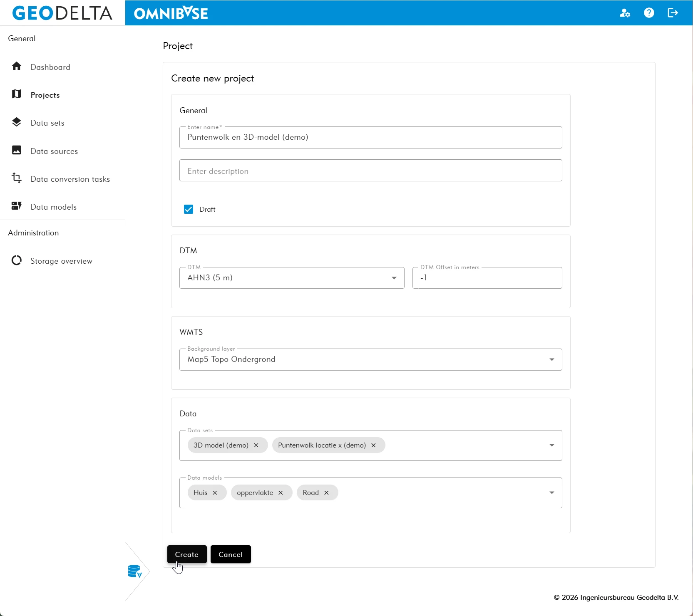Viewport: 693px width, 616px height.
Task: Open the help question mark icon
Action: point(649,13)
